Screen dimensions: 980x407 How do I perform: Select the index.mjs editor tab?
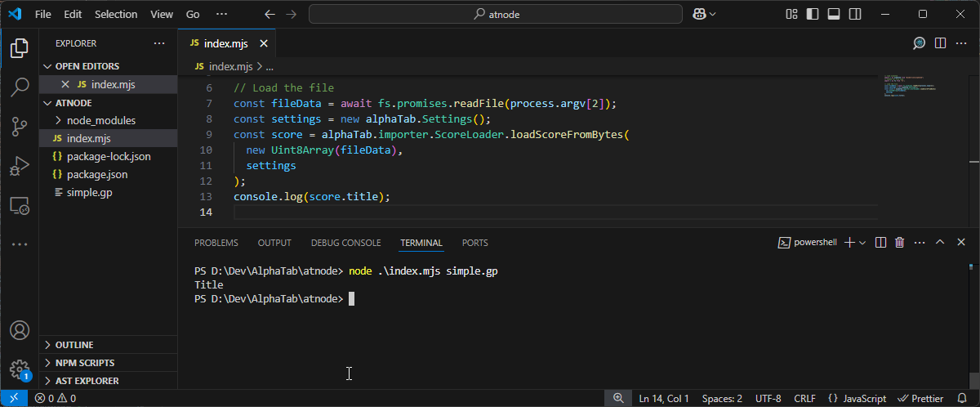(x=227, y=42)
